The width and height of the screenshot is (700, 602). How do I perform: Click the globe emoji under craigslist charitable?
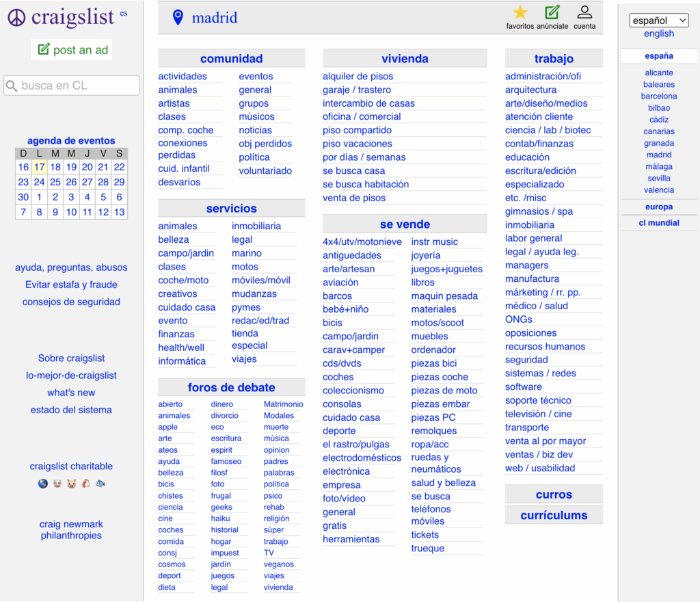pos(43,484)
